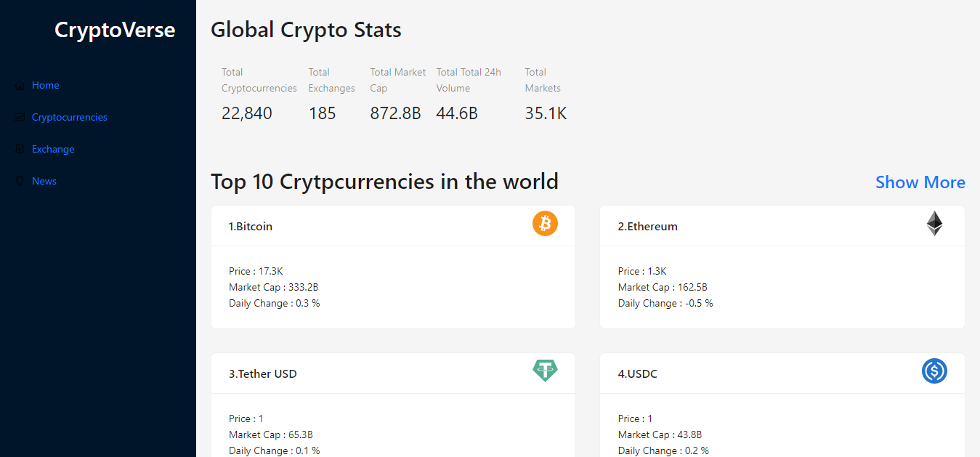This screenshot has height=457, width=980.
Task: Click Bitcoin's Market Cap : 333.2B text
Action: point(274,288)
